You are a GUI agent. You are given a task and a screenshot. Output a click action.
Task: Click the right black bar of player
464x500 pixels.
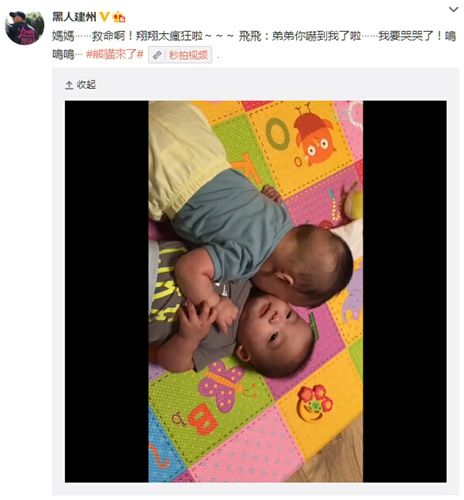tap(405, 291)
